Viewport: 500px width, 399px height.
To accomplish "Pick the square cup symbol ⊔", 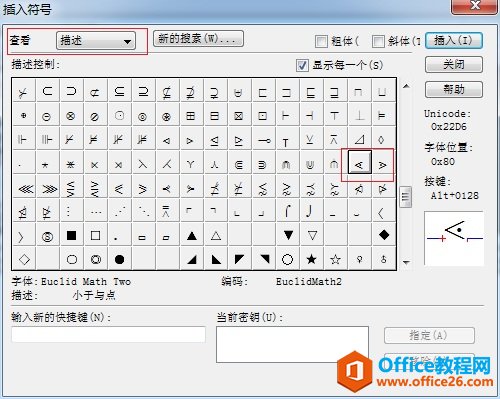I will point(382,92).
